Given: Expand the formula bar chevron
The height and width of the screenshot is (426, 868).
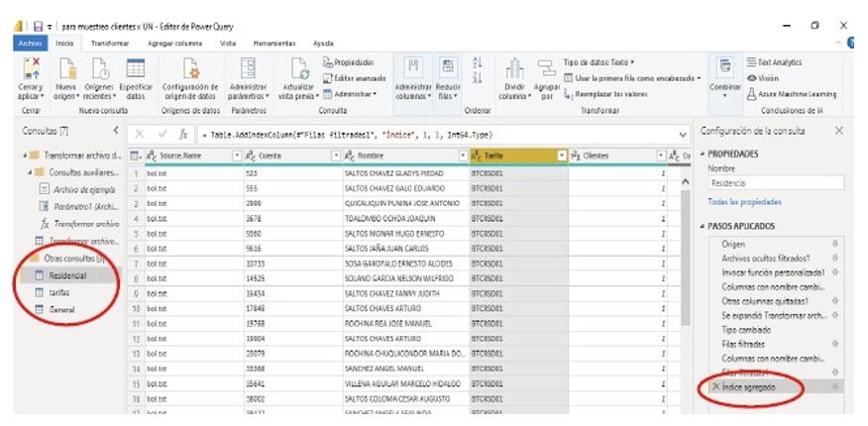Looking at the screenshot, I should pyautogui.click(x=683, y=134).
